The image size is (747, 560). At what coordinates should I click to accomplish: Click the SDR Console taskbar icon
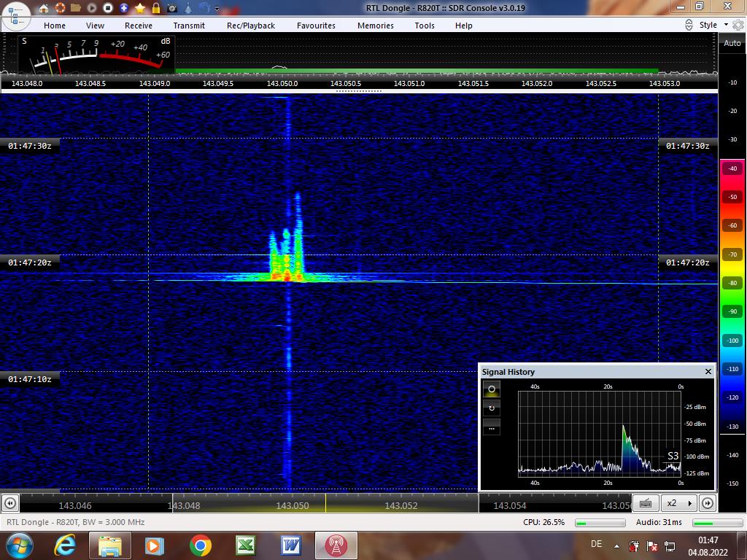336,545
